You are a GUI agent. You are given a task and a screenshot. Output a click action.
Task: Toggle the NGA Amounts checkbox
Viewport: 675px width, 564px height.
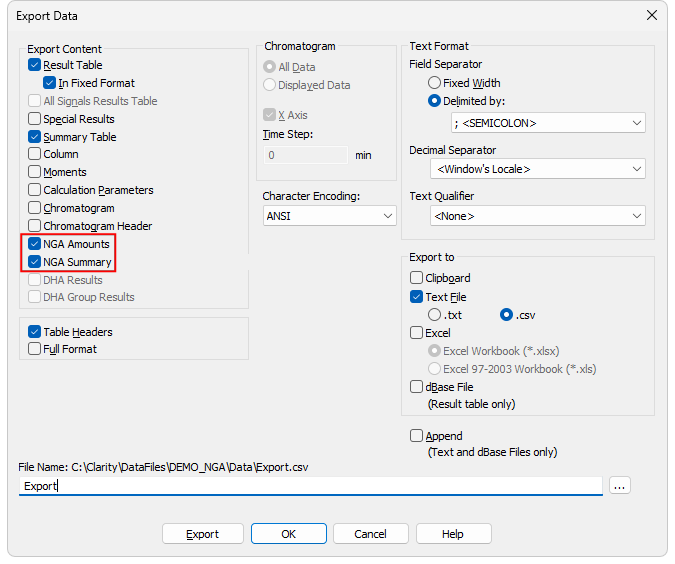point(34,244)
